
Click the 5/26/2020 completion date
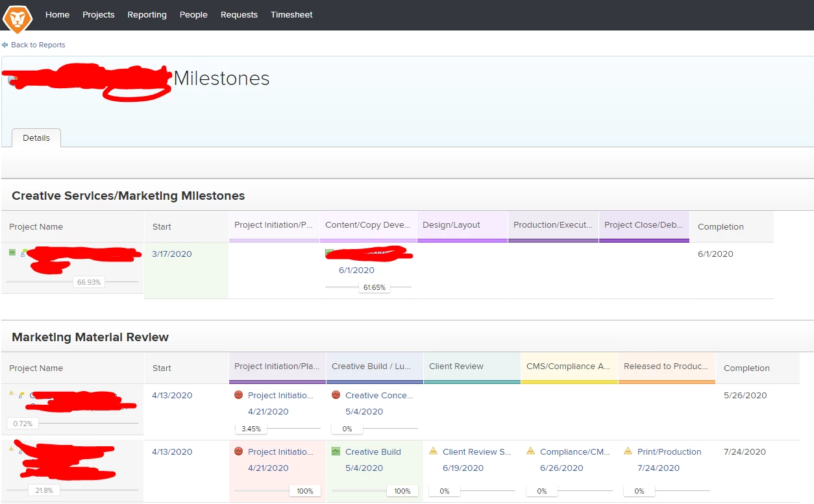point(745,395)
